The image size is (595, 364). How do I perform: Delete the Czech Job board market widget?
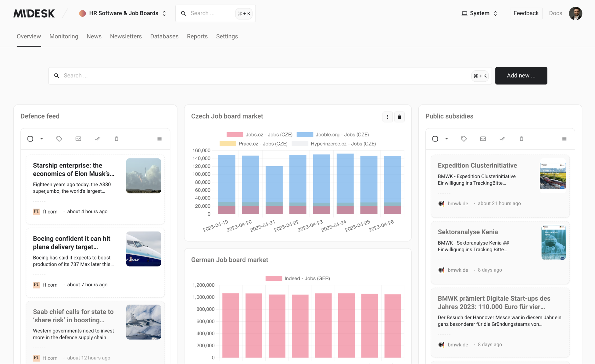[400, 117]
